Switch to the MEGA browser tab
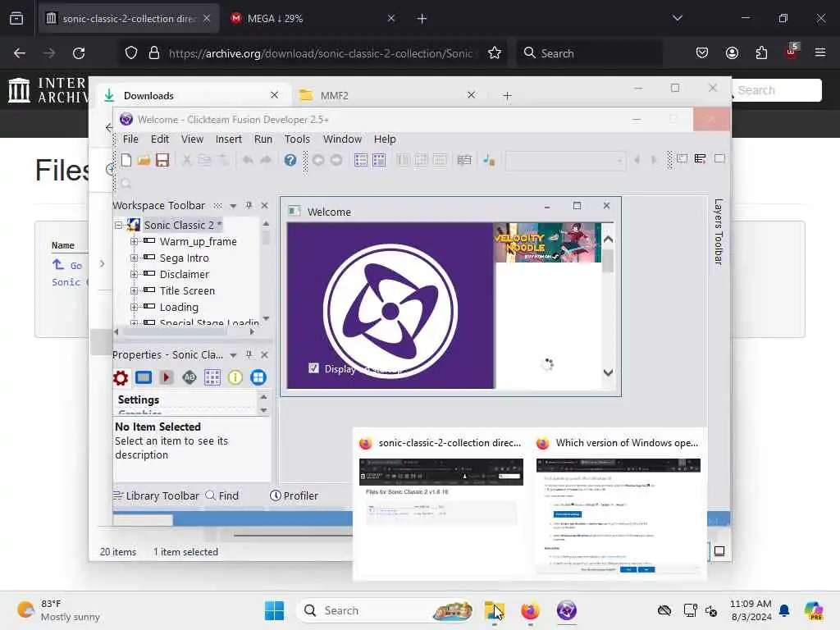The height and width of the screenshot is (630, 840). coord(313,18)
